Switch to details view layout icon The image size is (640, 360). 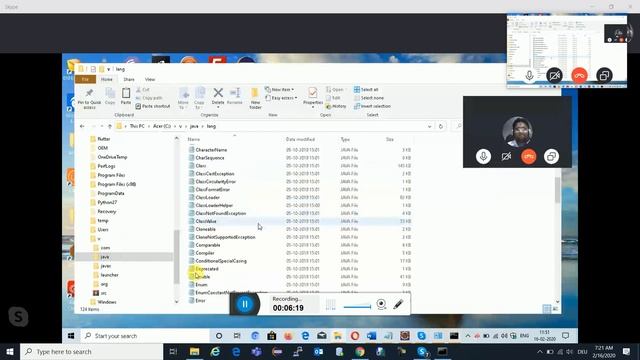[x=547, y=309]
